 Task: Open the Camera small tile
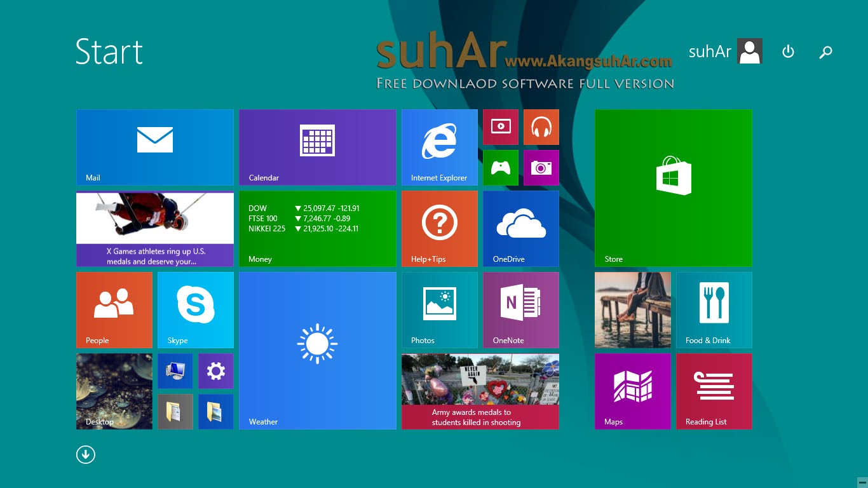[541, 168]
